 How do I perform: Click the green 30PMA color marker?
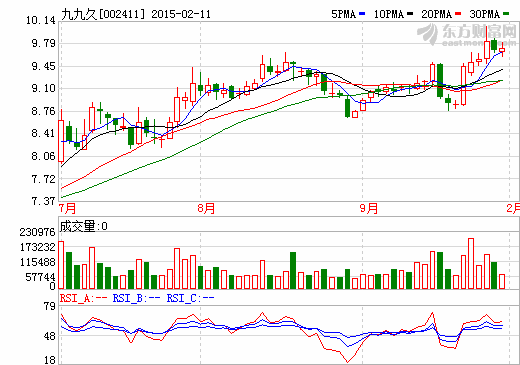[x=506, y=14]
